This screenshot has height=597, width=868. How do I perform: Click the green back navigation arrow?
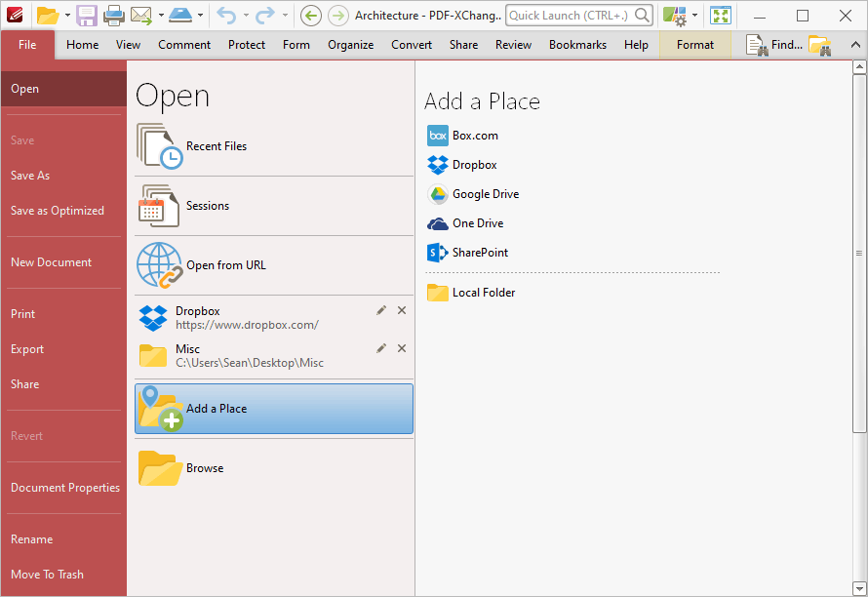(x=310, y=16)
